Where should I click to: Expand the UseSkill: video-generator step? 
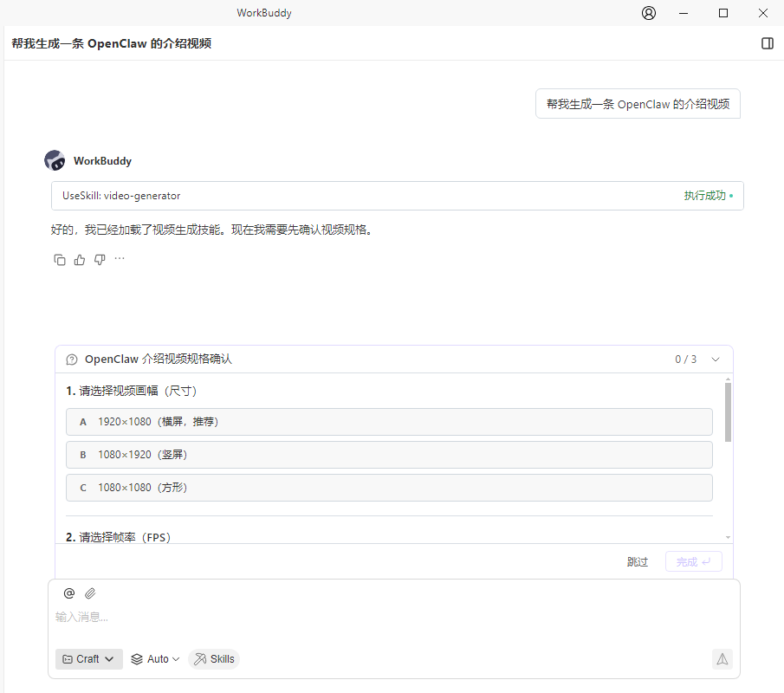397,196
